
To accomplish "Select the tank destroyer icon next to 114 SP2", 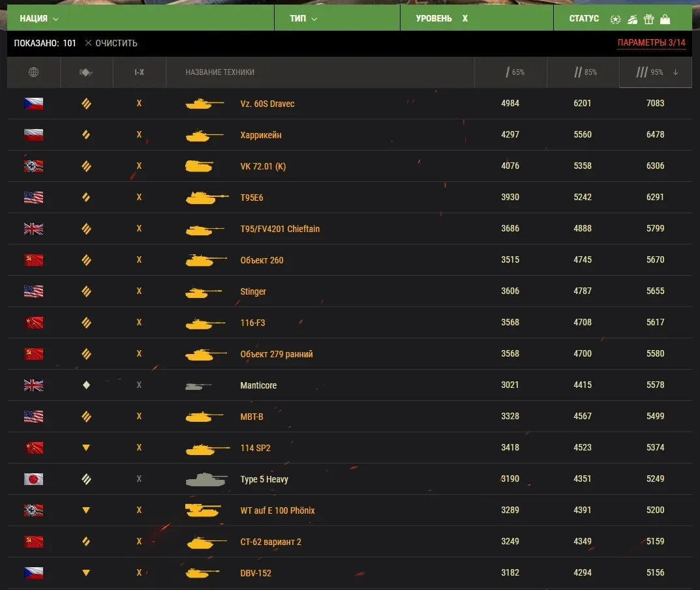I will (86, 448).
